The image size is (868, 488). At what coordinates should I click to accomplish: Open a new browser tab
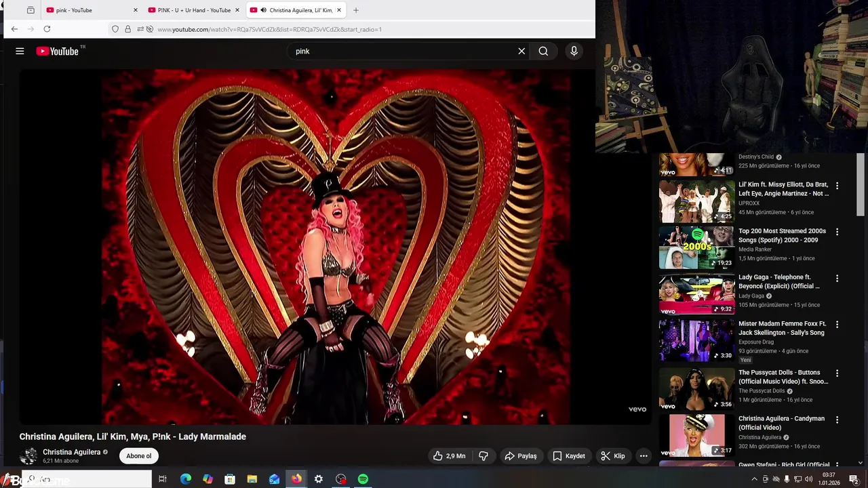pyautogui.click(x=356, y=10)
